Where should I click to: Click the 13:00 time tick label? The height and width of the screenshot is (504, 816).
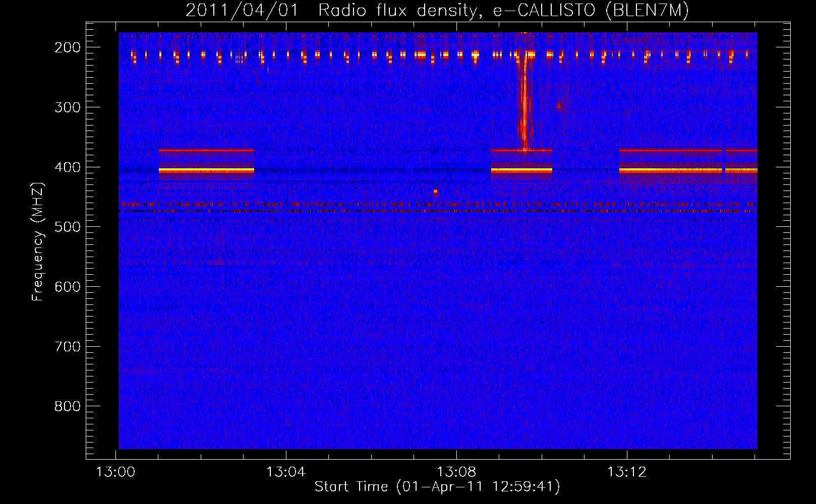pos(116,472)
